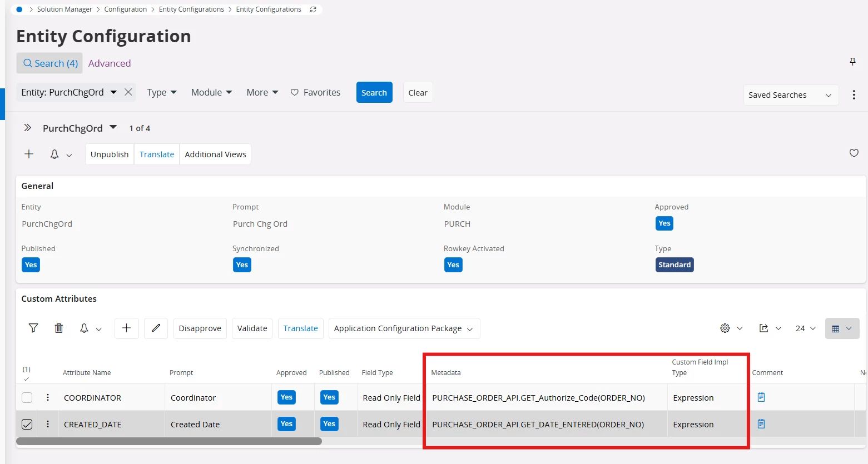Open row menu for COORDINATOR
The width and height of the screenshot is (868, 464).
(48, 397)
